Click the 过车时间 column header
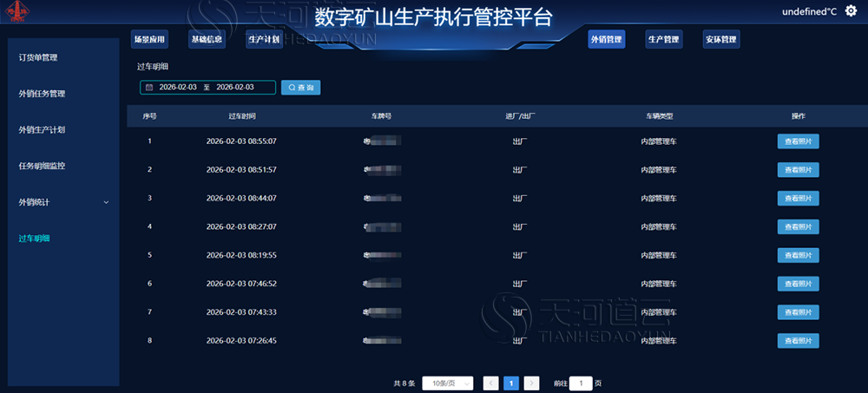Viewport: 868px width, 393px height. (x=242, y=117)
